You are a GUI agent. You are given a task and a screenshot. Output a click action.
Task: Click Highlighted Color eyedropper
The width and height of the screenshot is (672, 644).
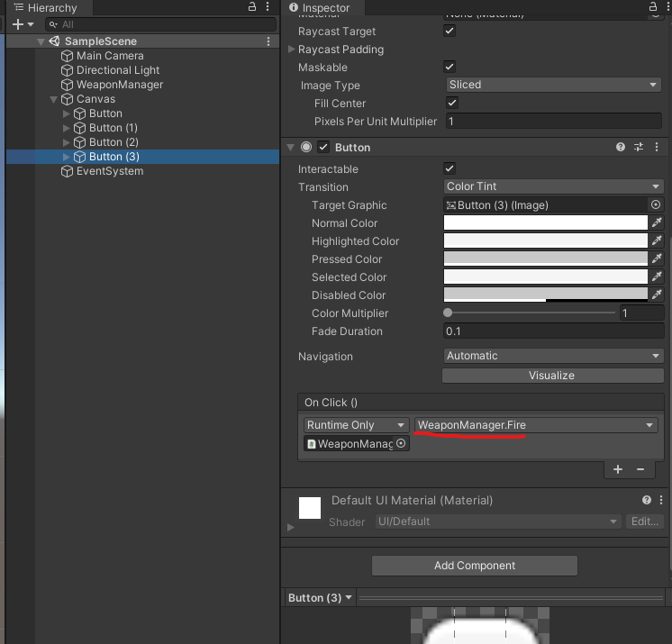(x=657, y=240)
